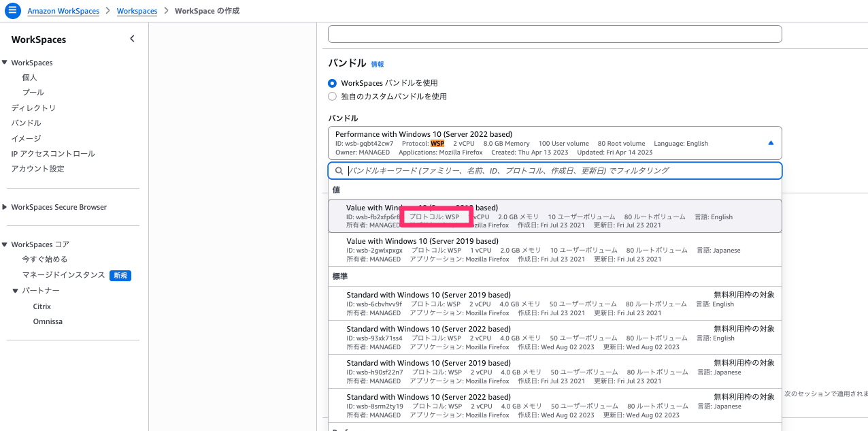Expand WorkSpaces Secure Browser section
Screen dimensions: 868x431
tap(5, 207)
